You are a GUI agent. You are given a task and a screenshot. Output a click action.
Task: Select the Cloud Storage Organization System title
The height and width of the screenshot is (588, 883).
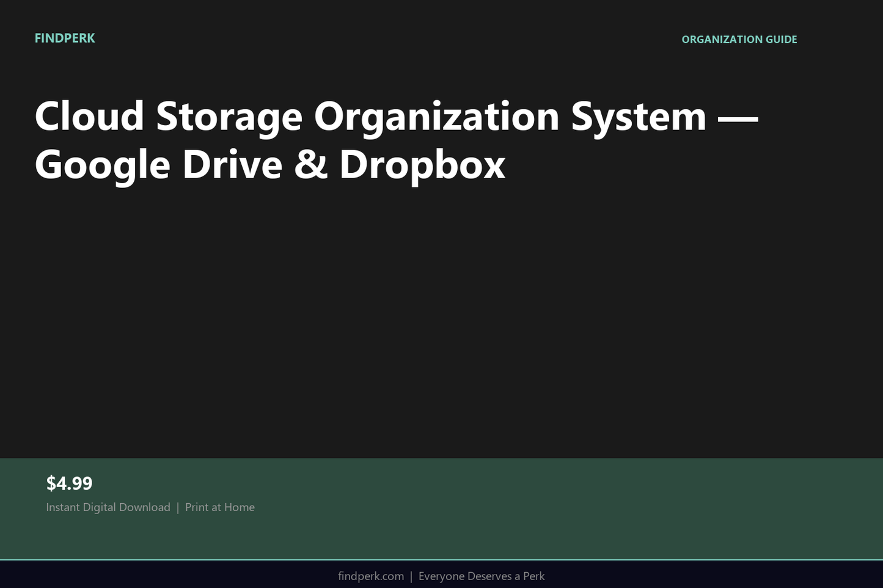pyautogui.click(x=396, y=140)
